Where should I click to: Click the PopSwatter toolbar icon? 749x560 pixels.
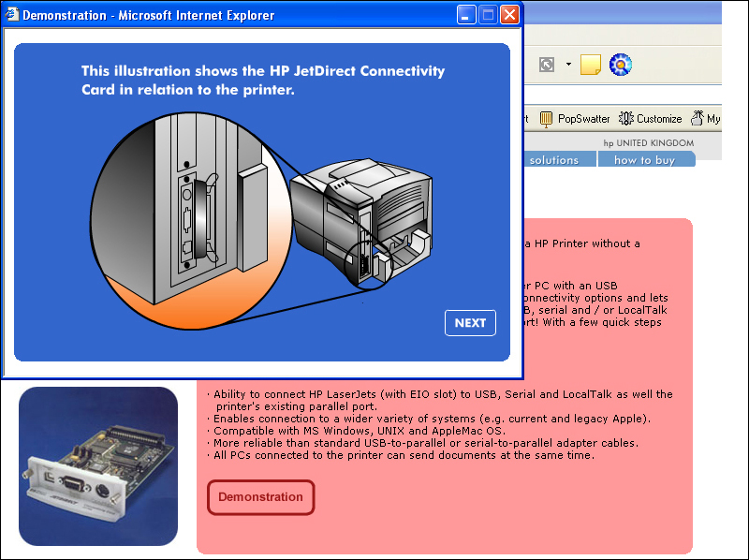(x=546, y=119)
